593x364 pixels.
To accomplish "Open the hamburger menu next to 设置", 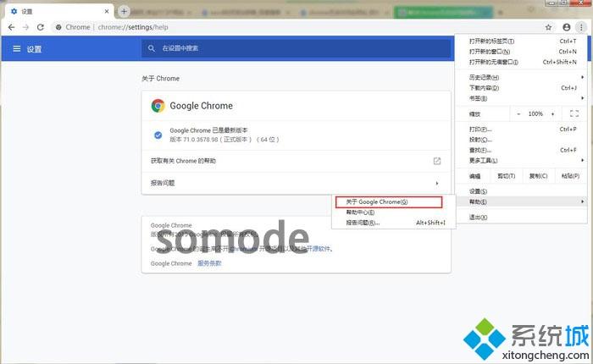I will (17, 49).
